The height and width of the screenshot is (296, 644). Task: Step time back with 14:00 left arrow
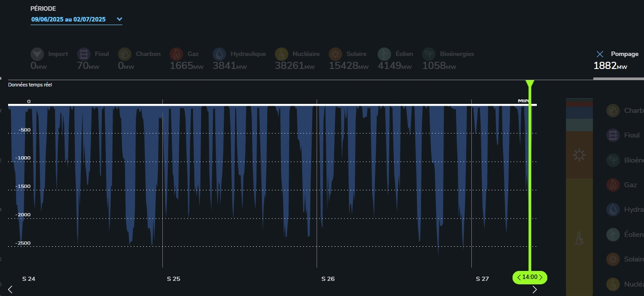pos(519,277)
